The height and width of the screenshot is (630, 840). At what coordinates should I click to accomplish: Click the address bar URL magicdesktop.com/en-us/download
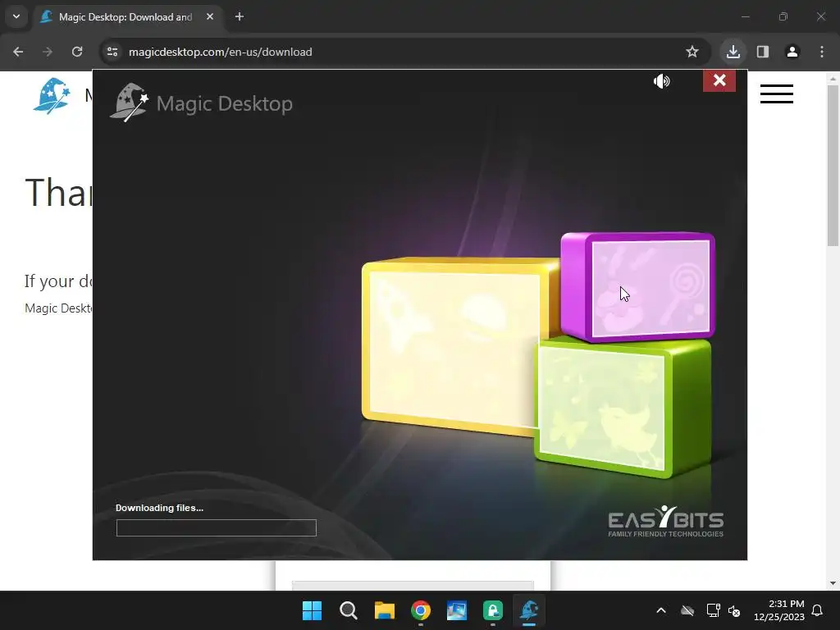(220, 52)
